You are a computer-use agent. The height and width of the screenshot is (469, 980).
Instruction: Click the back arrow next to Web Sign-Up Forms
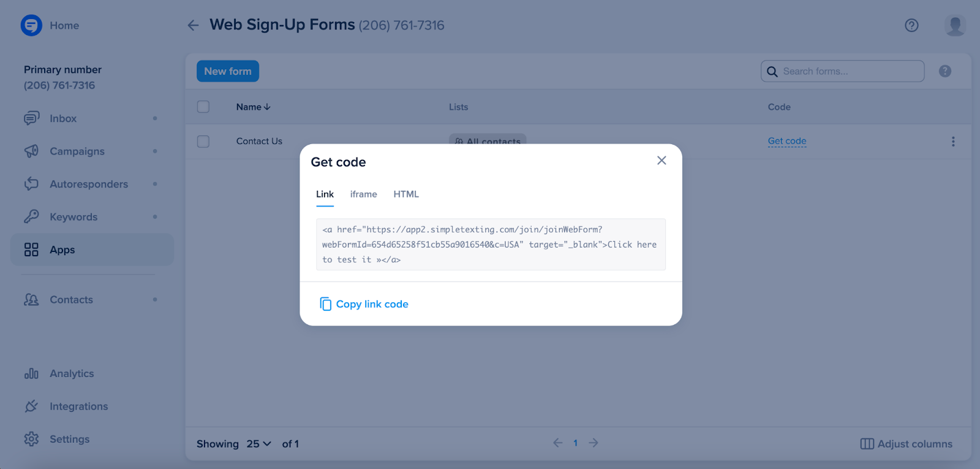click(193, 25)
